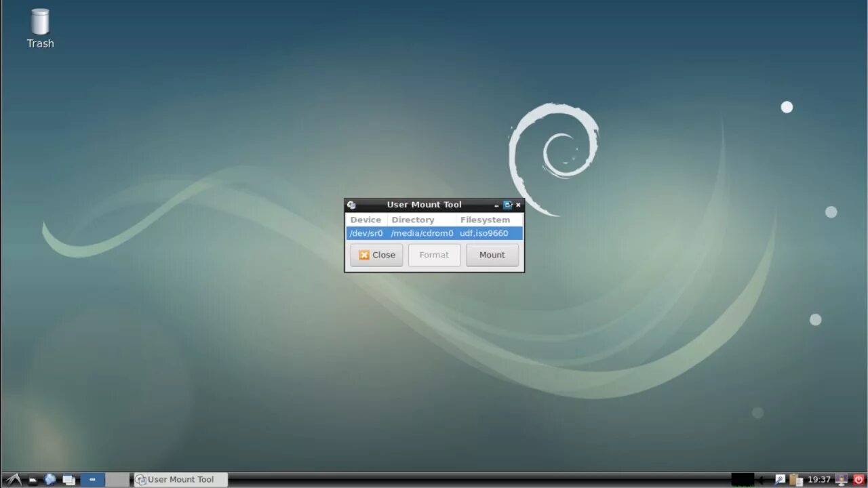This screenshot has height=488, width=868.
Task: Launch the file manager from the panel
Action: pos(32,480)
